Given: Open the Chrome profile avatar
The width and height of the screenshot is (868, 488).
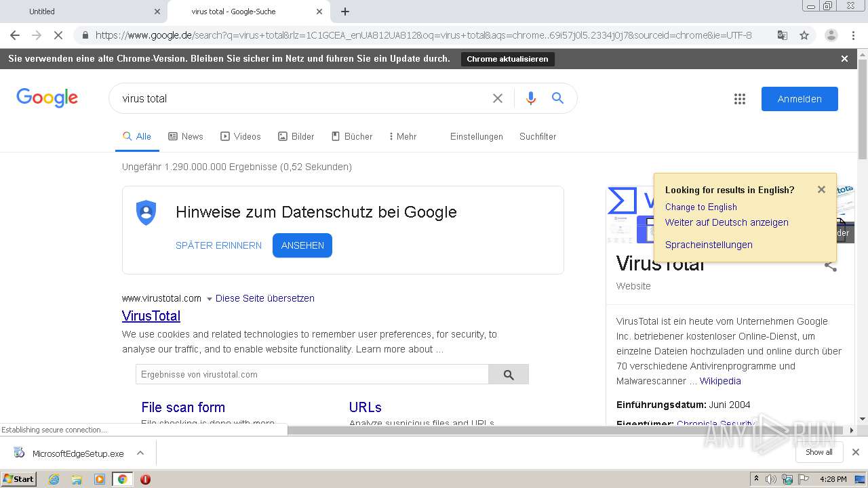Looking at the screenshot, I should tap(831, 35).
